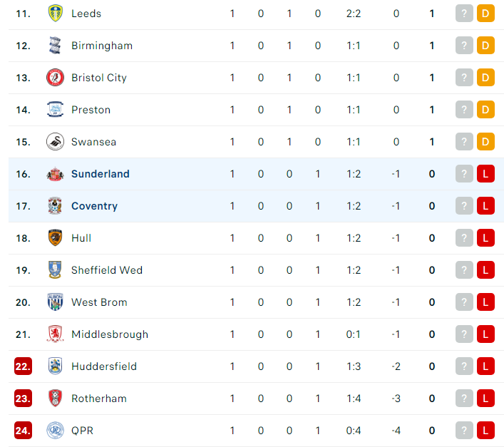
Task: Click red L form badge for Middlesbrough
Action: pyautogui.click(x=485, y=334)
